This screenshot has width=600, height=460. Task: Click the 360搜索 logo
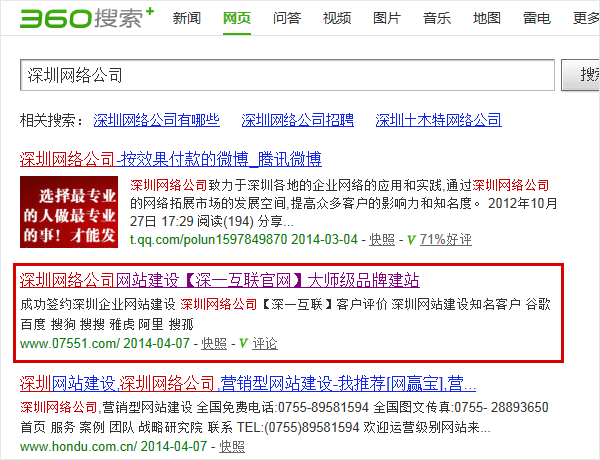coord(80,18)
